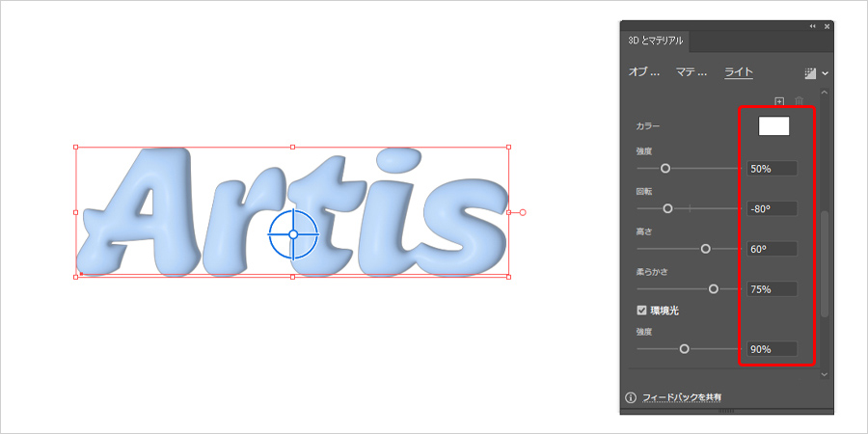Click the add new light icon
The width and height of the screenshot is (868, 434).
pos(779,101)
